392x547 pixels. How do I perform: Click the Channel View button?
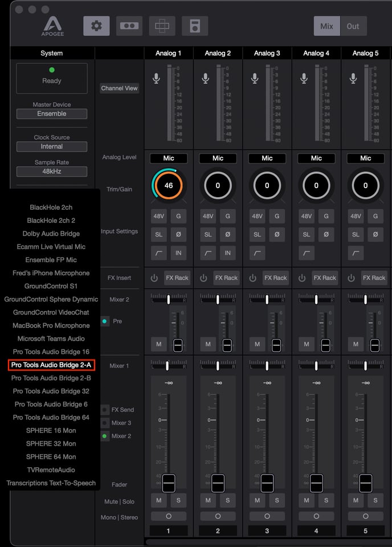click(x=119, y=88)
